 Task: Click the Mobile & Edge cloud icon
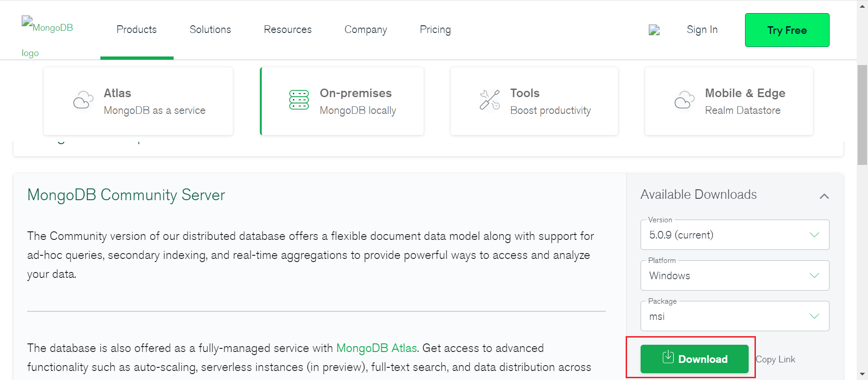pyautogui.click(x=684, y=100)
